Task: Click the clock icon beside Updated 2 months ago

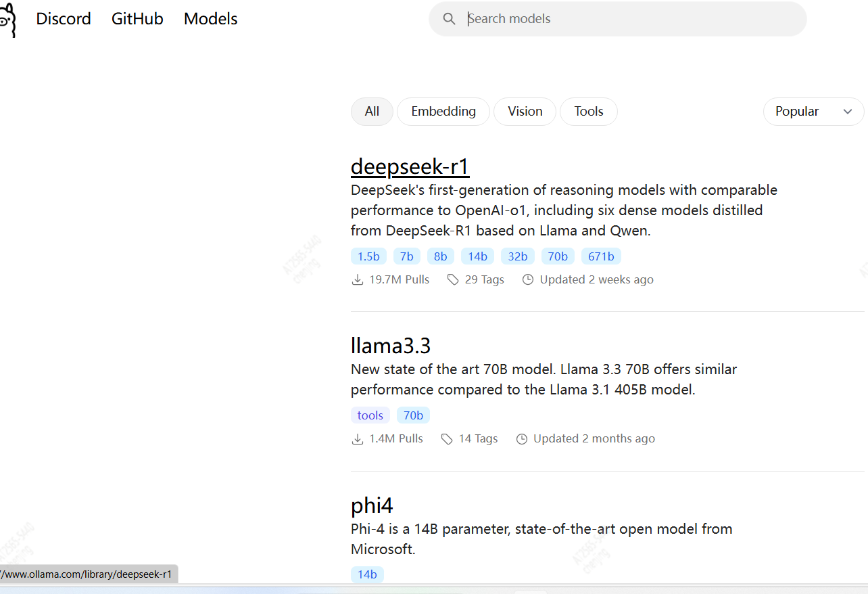Action: [x=522, y=439]
